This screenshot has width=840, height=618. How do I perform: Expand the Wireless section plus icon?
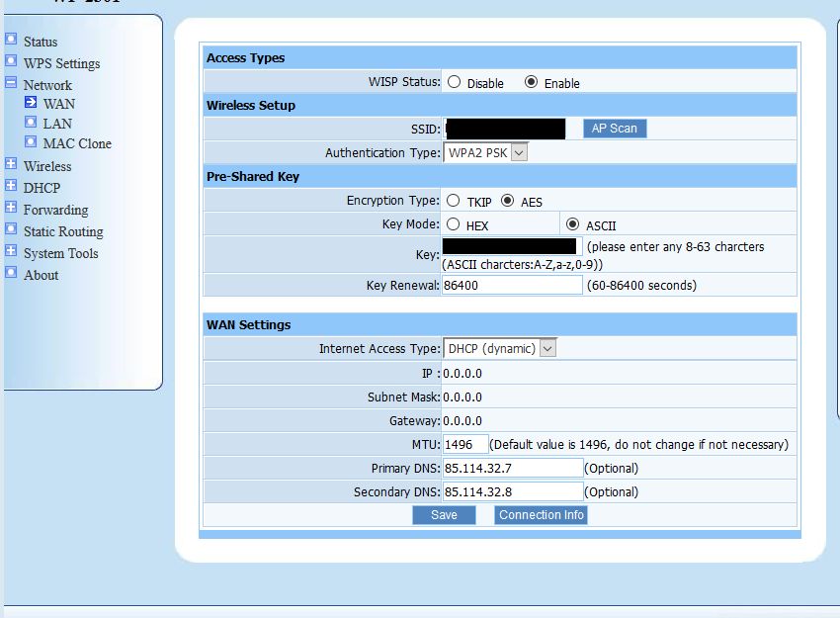click(11, 165)
